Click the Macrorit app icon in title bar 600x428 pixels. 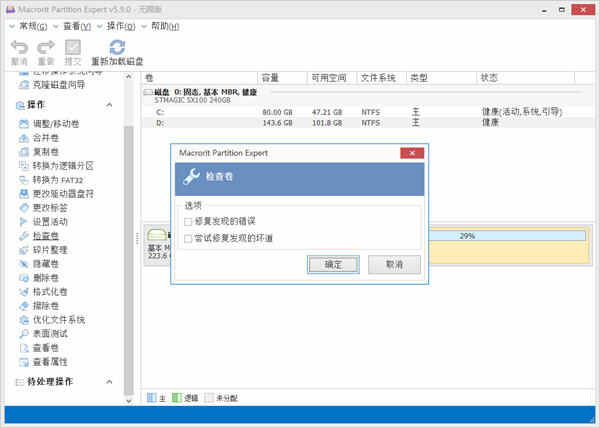pyautogui.click(x=10, y=9)
